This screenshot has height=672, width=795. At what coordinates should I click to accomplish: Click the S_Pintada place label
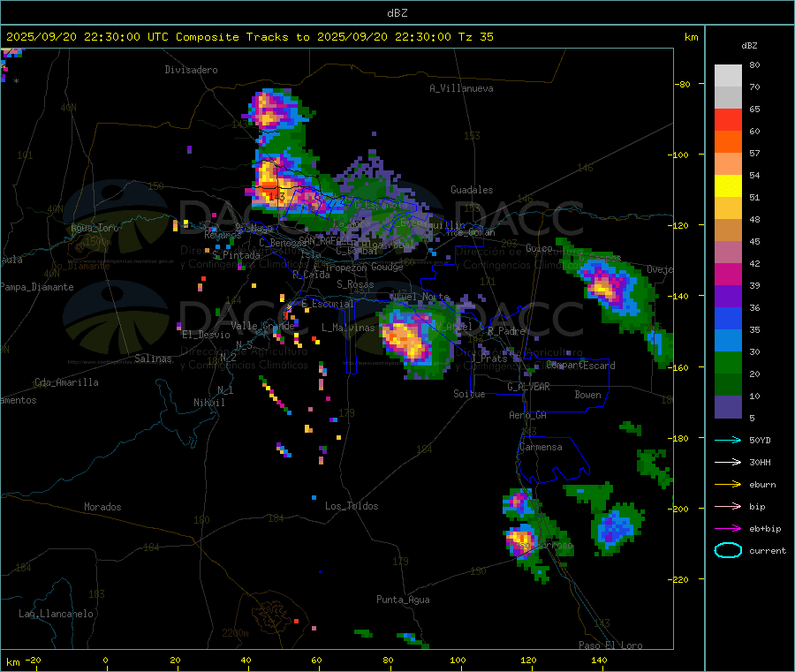point(236,255)
